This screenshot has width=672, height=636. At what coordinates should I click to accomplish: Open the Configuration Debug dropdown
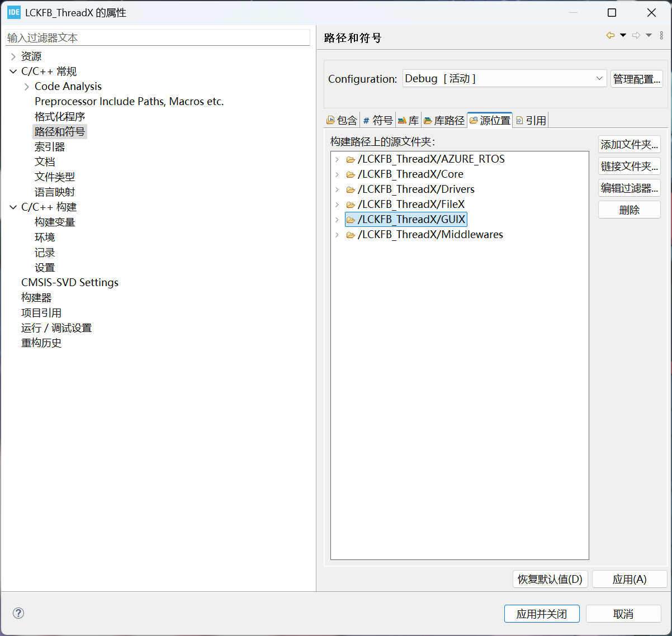504,79
